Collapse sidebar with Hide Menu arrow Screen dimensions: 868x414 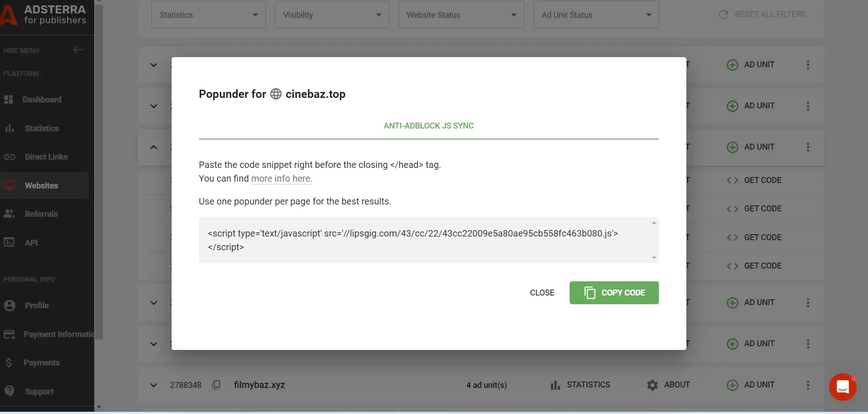[78, 50]
